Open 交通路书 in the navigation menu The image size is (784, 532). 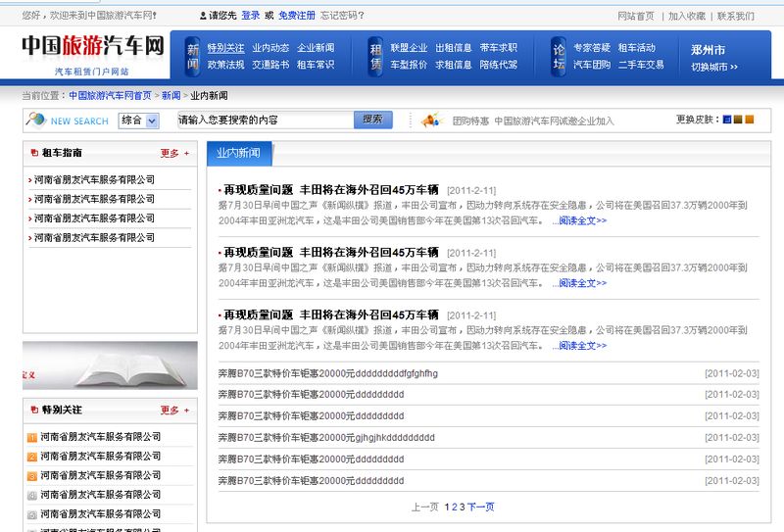[x=270, y=65]
